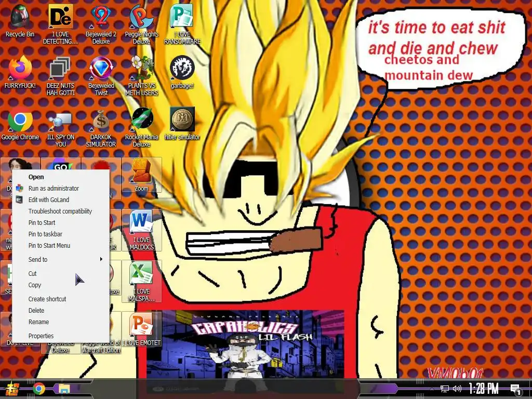Select the flower and zombie game shortcut

click(x=141, y=76)
